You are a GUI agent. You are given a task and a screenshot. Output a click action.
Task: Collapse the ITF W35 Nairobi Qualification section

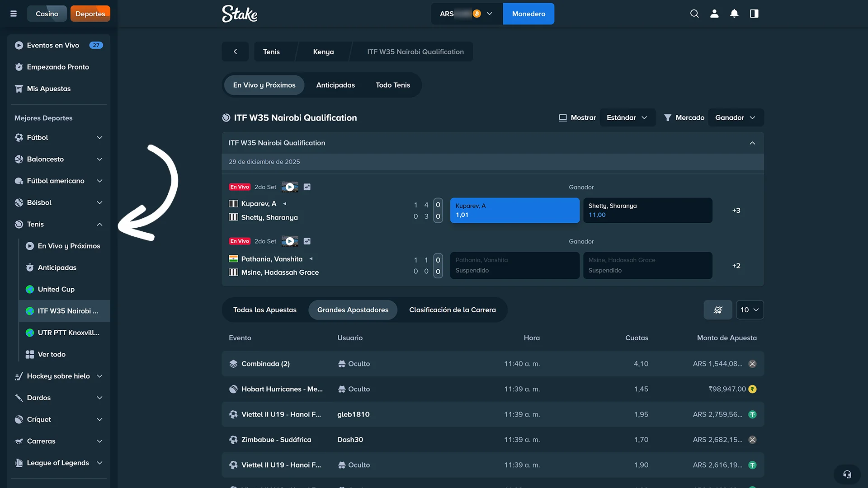point(752,143)
